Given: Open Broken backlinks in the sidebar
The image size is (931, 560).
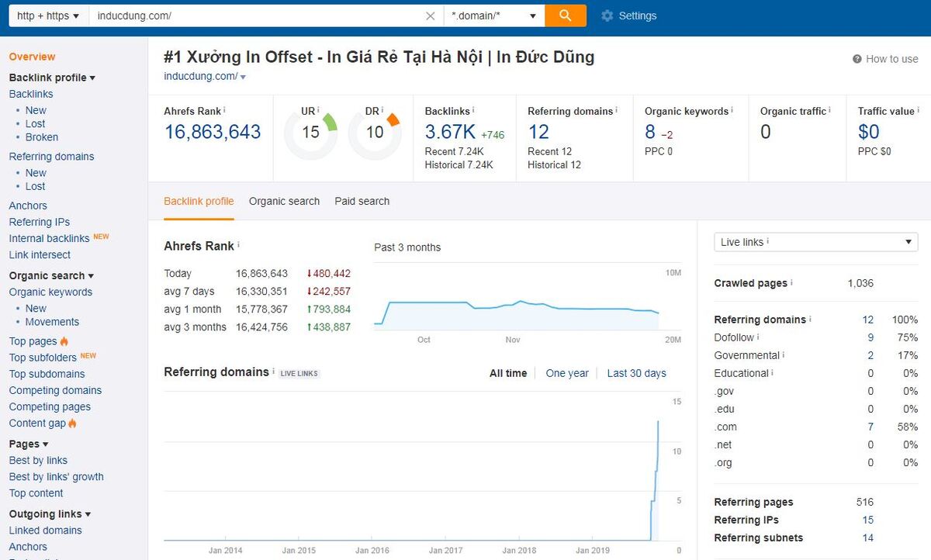Looking at the screenshot, I should (x=42, y=137).
